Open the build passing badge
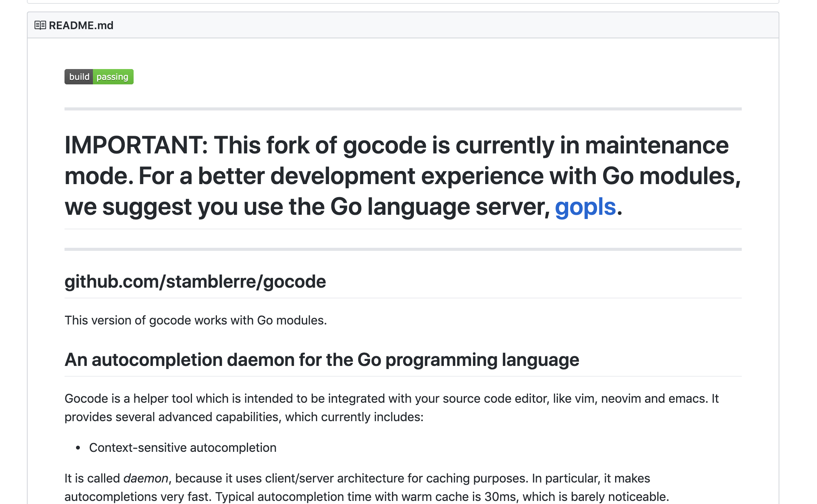 coord(99,77)
